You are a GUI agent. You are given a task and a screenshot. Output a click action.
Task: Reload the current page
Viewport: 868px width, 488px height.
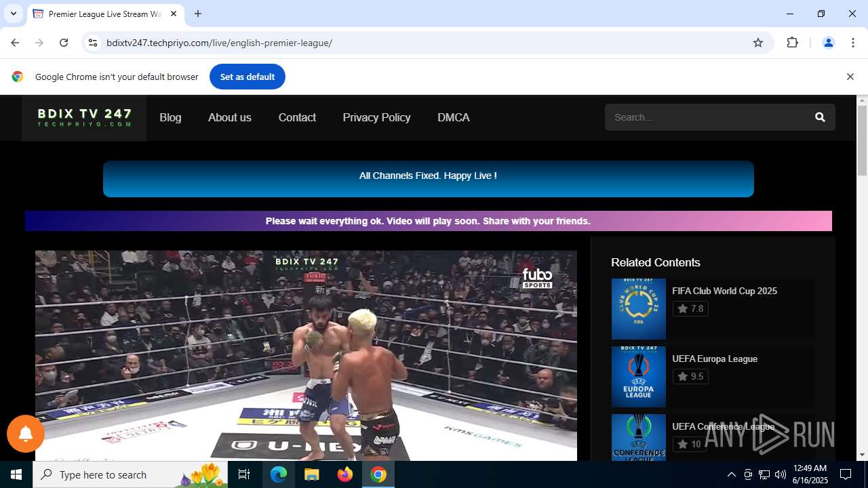(64, 43)
